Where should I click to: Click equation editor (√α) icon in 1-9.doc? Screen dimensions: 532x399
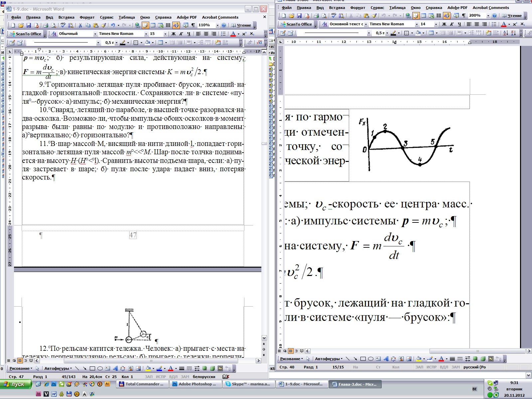pyautogui.click(x=259, y=43)
